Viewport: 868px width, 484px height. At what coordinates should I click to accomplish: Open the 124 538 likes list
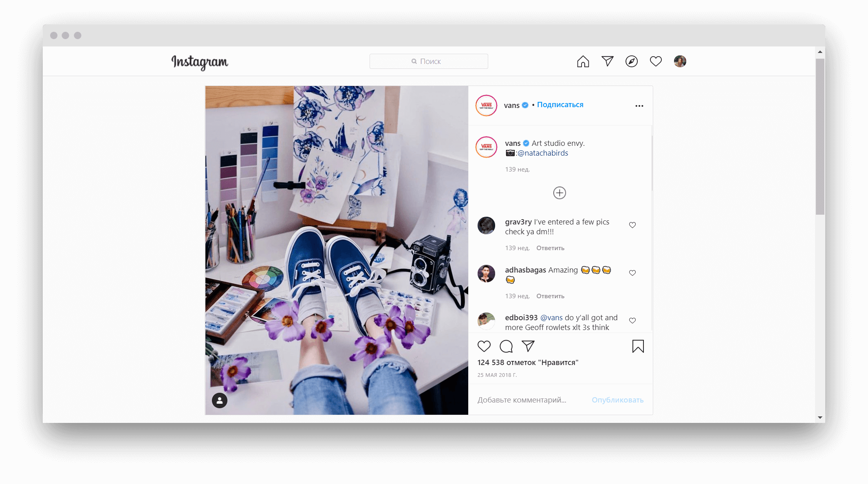coord(528,363)
